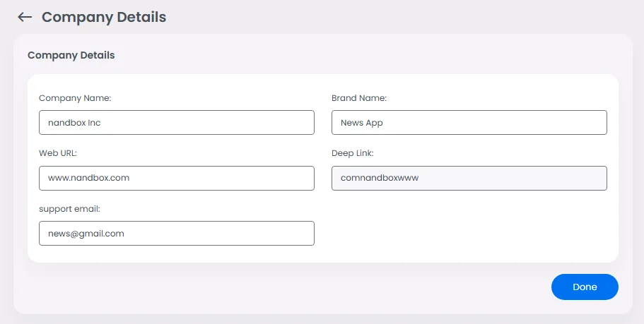Click the "www.nandbox.com" URL text
This screenshot has width=644, height=324.
click(88, 178)
